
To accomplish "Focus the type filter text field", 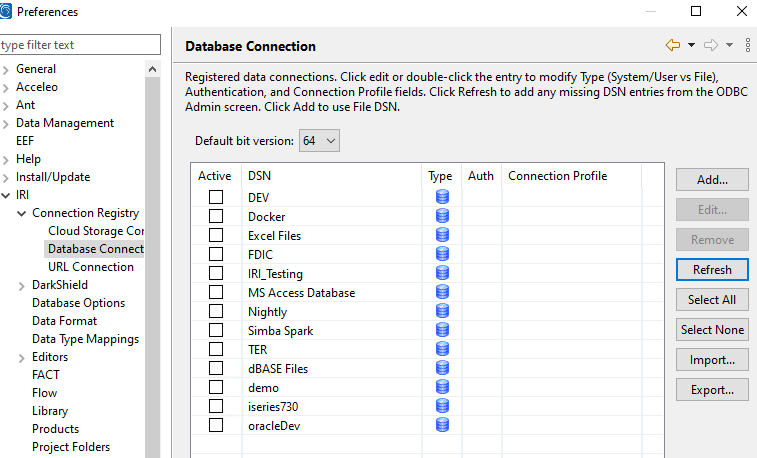I will [80, 45].
